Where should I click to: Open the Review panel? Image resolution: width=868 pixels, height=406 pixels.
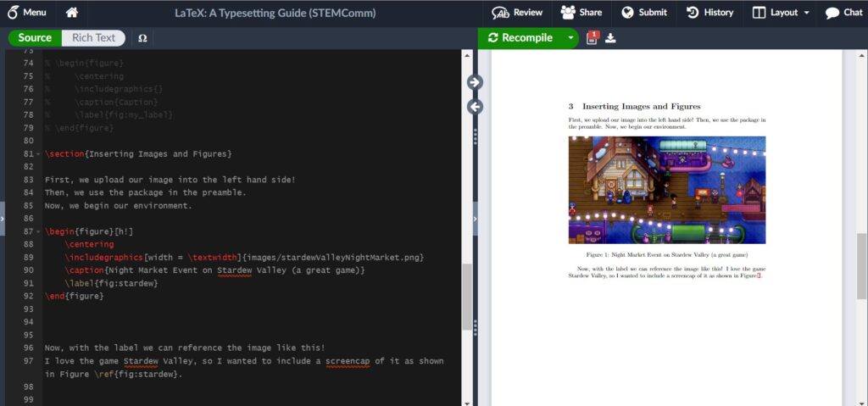click(x=517, y=13)
